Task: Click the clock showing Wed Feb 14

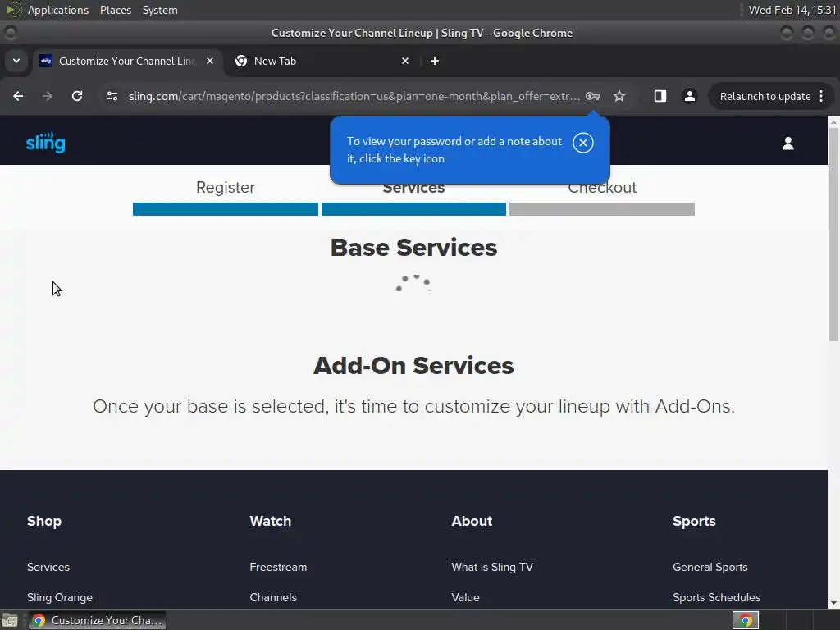Action: (x=792, y=10)
